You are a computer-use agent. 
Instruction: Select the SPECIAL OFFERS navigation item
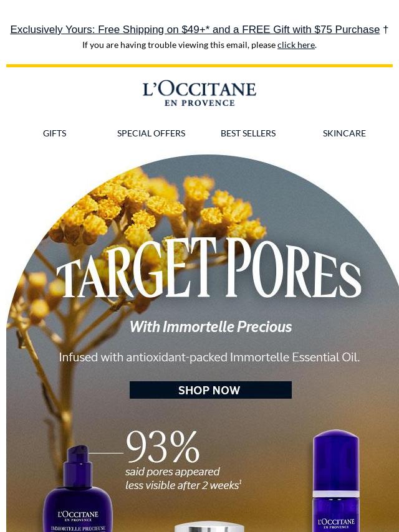[151, 133]
